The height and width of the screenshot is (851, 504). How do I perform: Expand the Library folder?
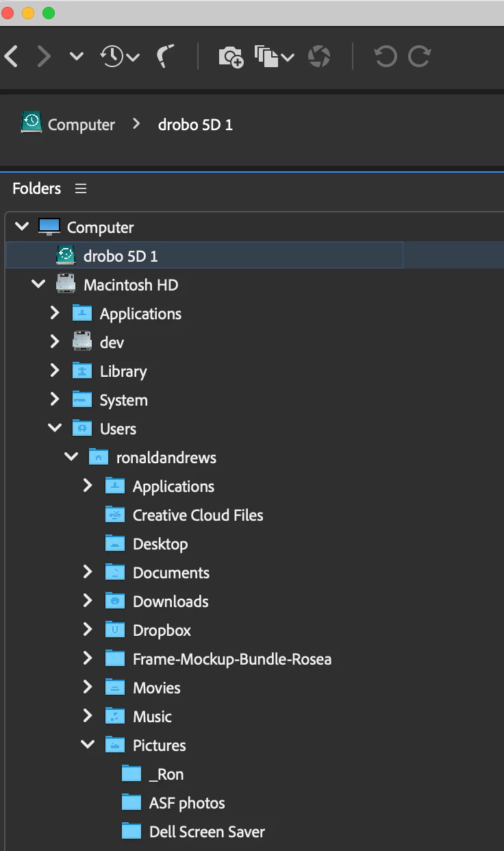click(x=55, y=371)
